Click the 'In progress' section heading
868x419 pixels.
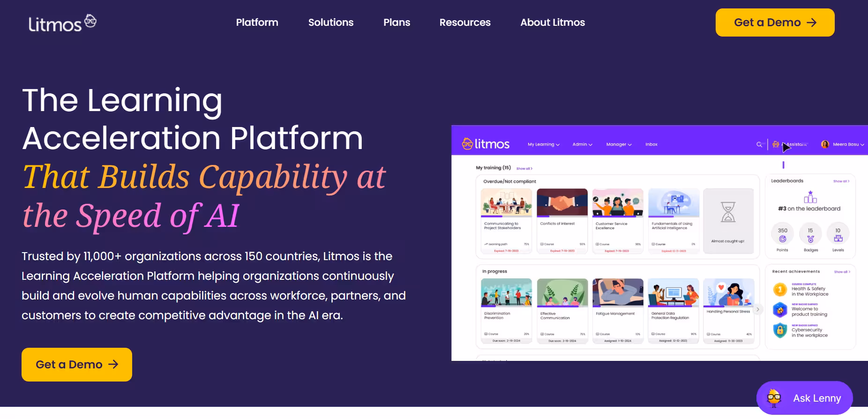494,271
